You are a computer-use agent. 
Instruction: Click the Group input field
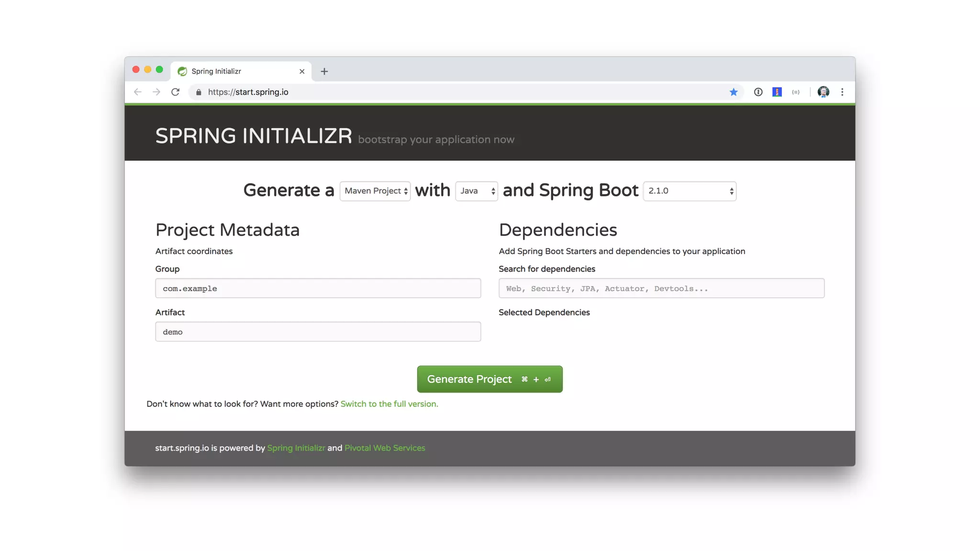coord(318,288)
